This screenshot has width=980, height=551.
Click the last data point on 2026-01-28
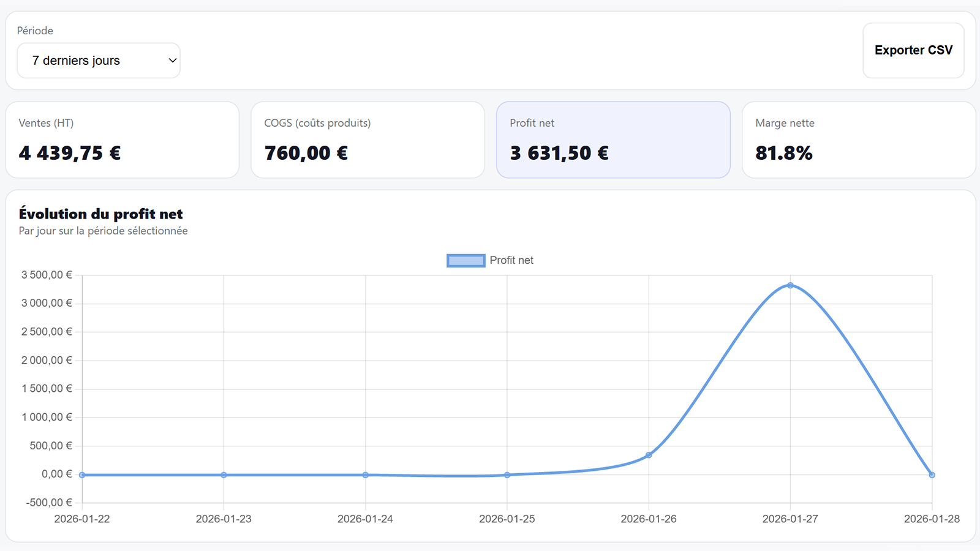pos(932,474)
